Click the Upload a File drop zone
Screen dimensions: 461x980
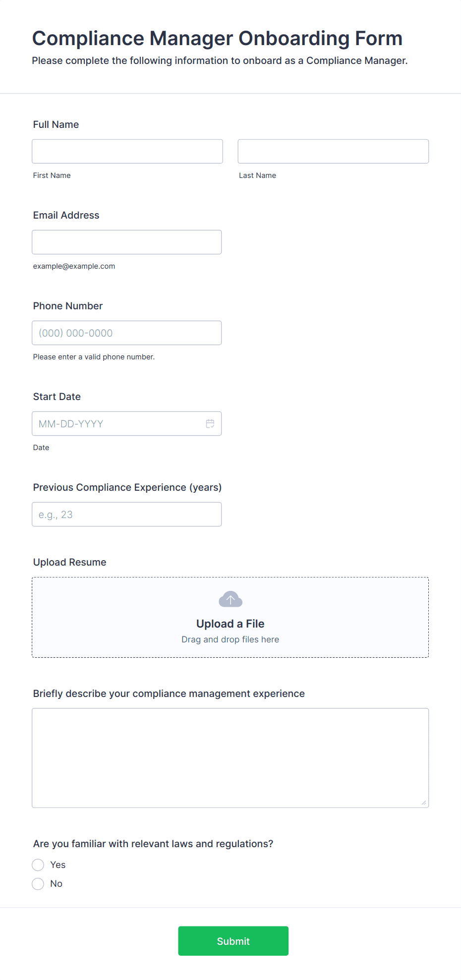point(230,617)
